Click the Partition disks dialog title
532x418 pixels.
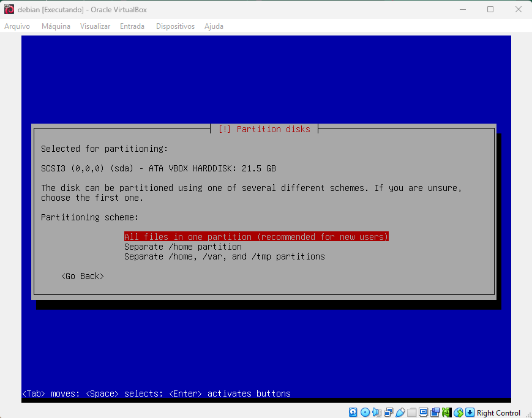pos(264,129)
